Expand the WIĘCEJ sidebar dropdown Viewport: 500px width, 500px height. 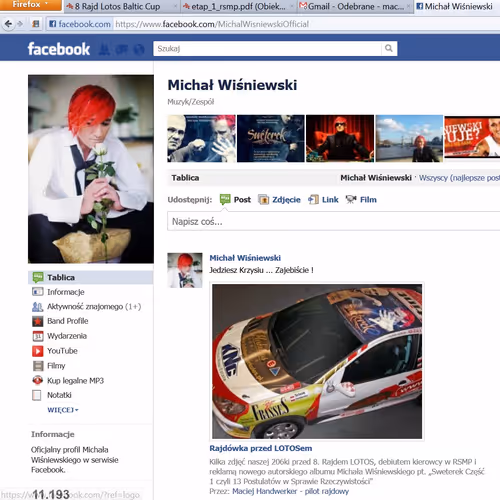point(63,410)
